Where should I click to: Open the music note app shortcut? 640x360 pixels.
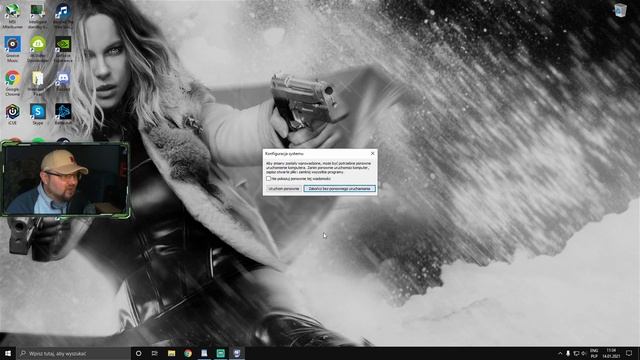point(63,16)
